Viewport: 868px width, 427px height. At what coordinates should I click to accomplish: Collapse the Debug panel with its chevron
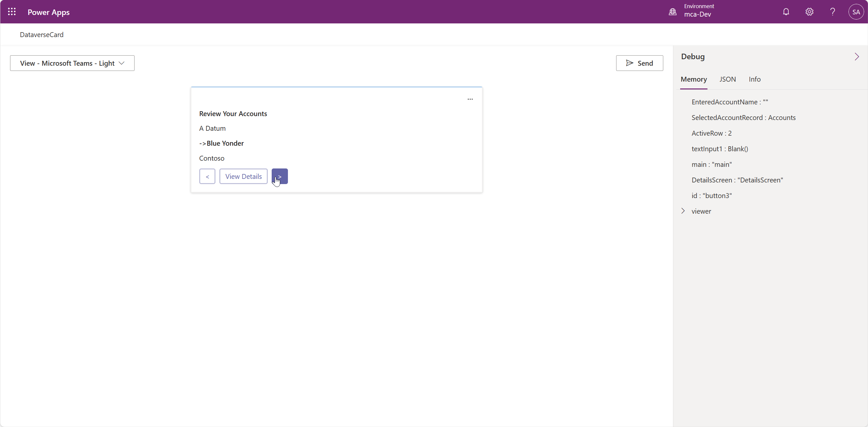pos(857,56)
